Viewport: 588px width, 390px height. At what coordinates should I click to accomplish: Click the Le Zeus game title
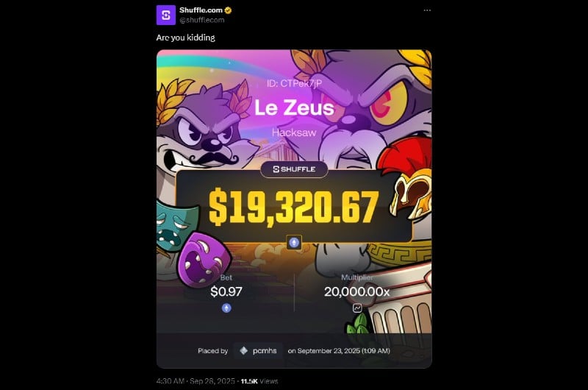294,108
